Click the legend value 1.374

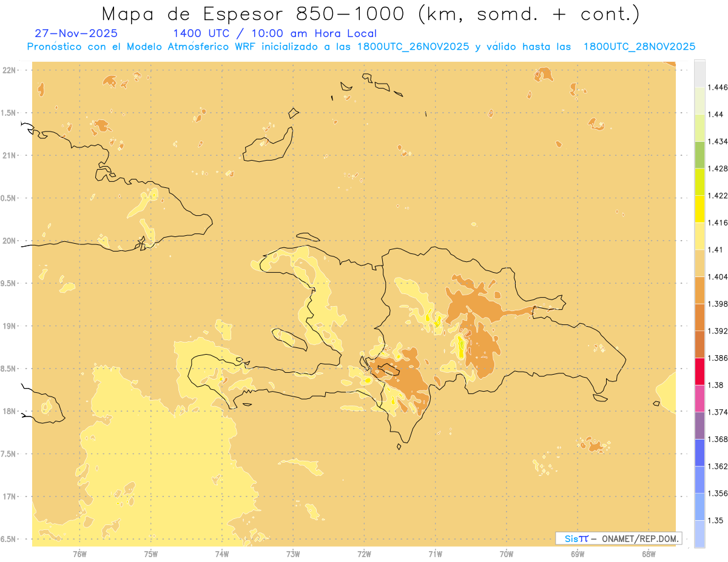point(717,412)
